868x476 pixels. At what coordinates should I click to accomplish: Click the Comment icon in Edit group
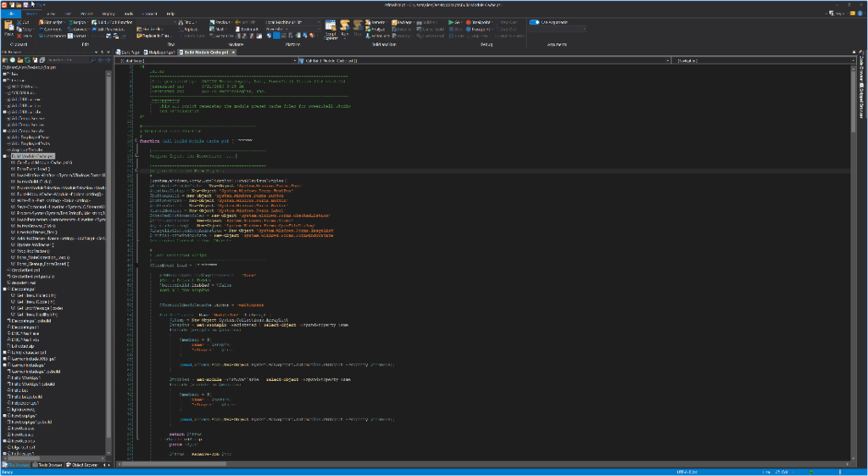click(41, 29)
